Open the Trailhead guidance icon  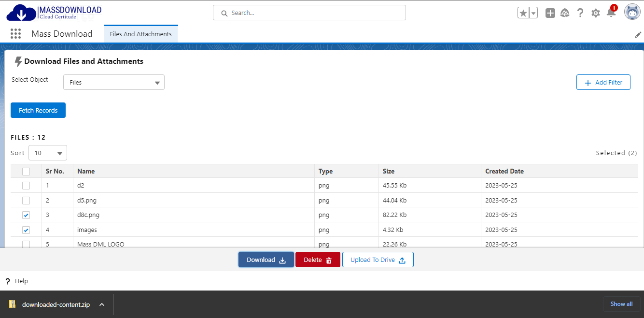(565, 13)
